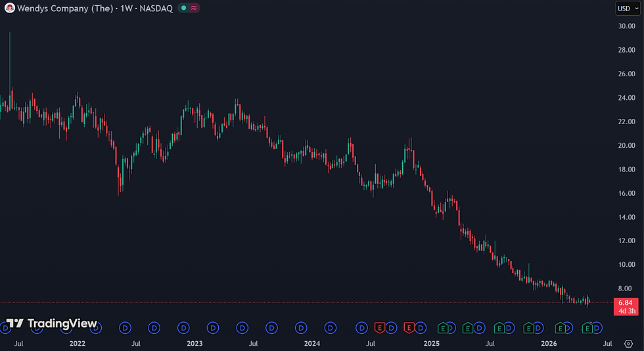The image size is (644, 351).
Task: Click dividend marker nearest the 2024 label
Action: pyautogui.click(x=301, y=328)
